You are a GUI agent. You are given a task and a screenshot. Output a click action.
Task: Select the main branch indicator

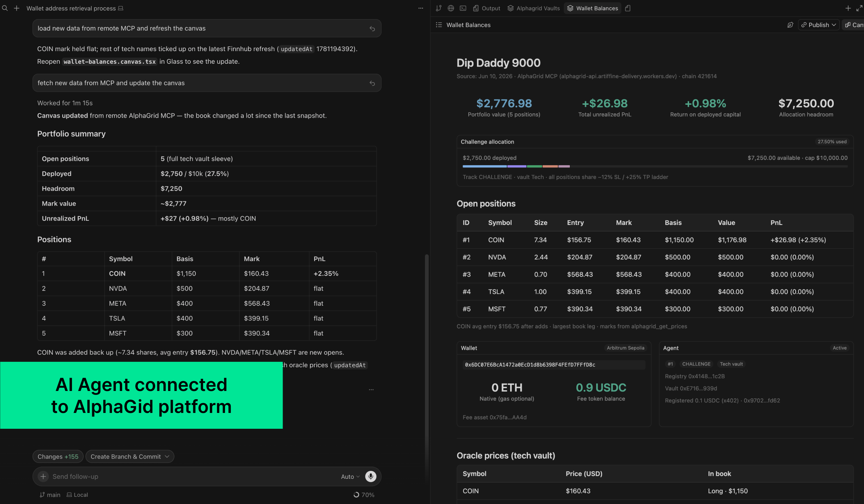point(50,495)
